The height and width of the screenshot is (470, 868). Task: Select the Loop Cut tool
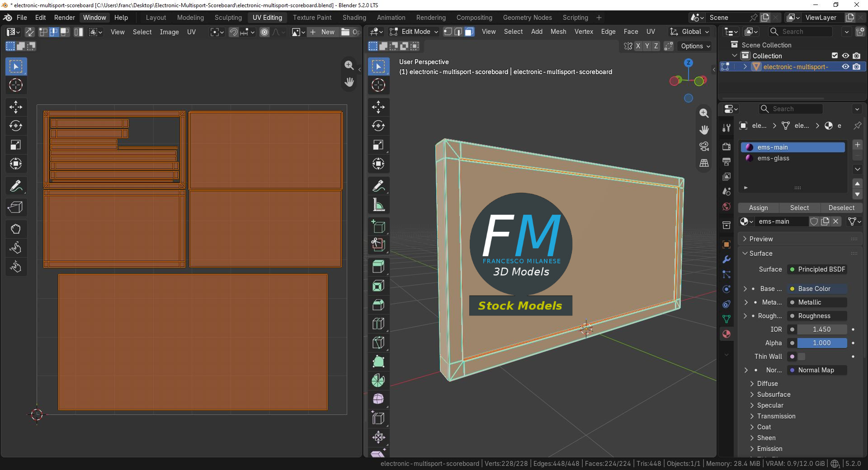click(x=378, y=324)
